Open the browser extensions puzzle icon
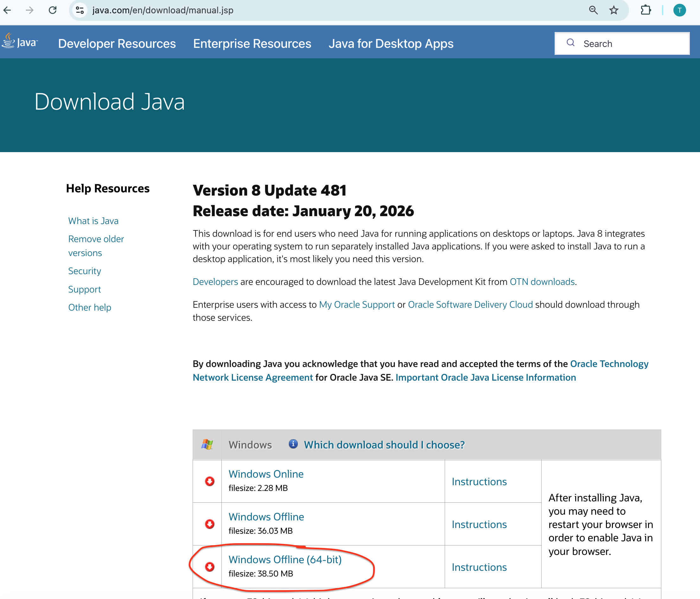 (646, 10)
